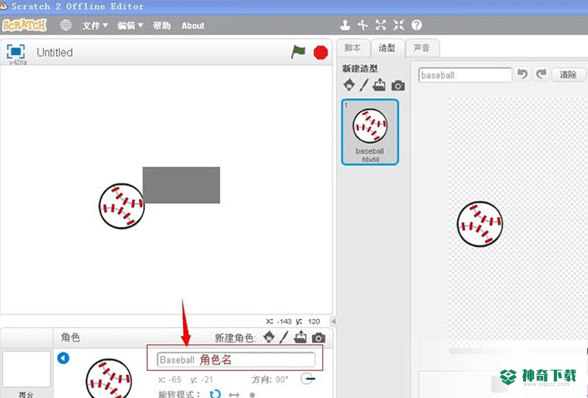Screen dimensions: 588x398
Task: Paint a new costume with brush icon
Action: [x=364, y=85]
